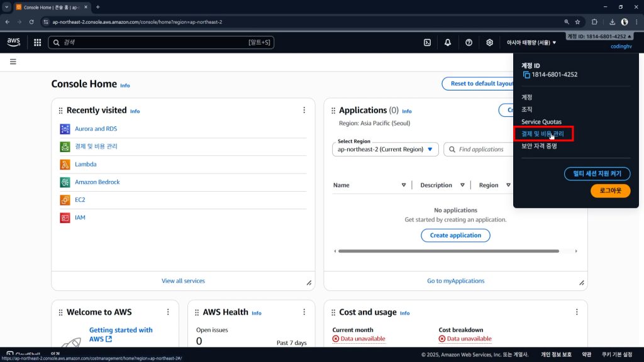The height and width of the screenshot is (362, 644).
Task: Open the browser tab search dropdown
Action: tap(6, 7)
